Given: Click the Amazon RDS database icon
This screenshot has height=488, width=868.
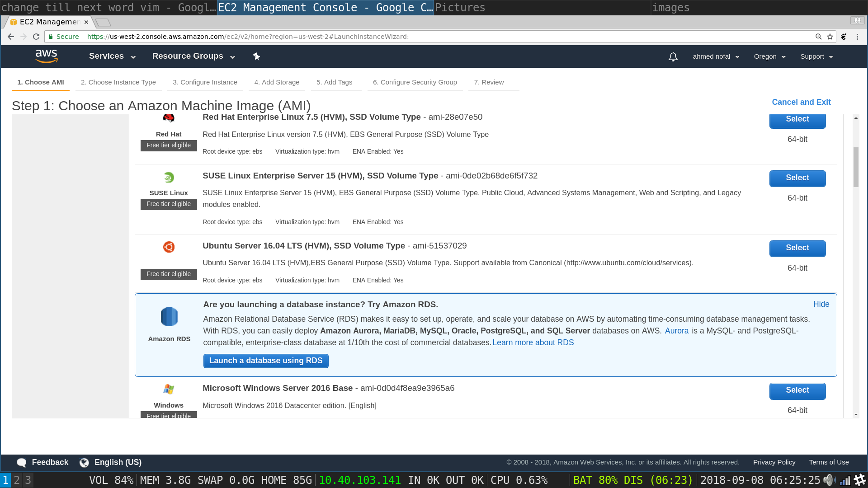Looking at the screenshot, I should [x=169, y=317].
